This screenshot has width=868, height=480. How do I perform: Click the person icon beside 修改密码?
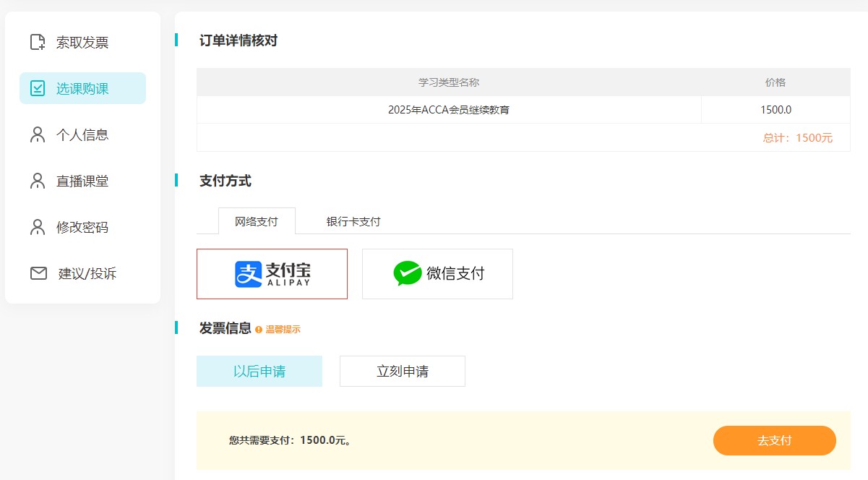pyautogui.click(x=38, y=227)
